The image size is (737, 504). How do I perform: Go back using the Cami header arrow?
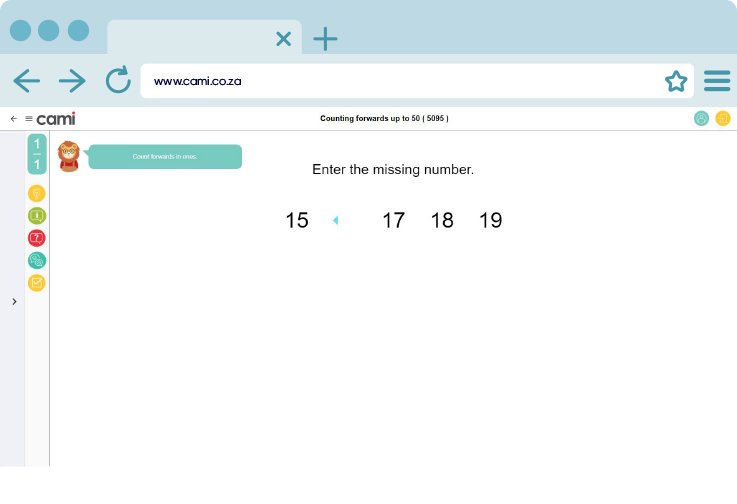[14, 119]
